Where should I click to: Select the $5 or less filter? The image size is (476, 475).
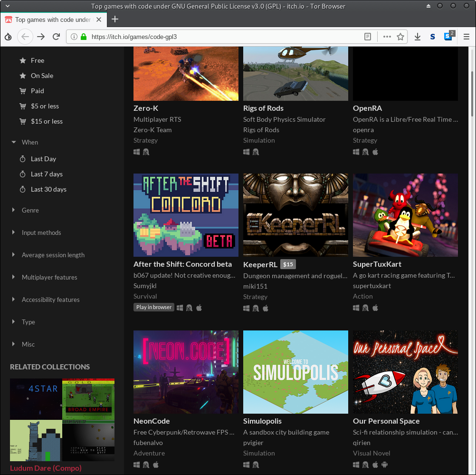[45, 106]
